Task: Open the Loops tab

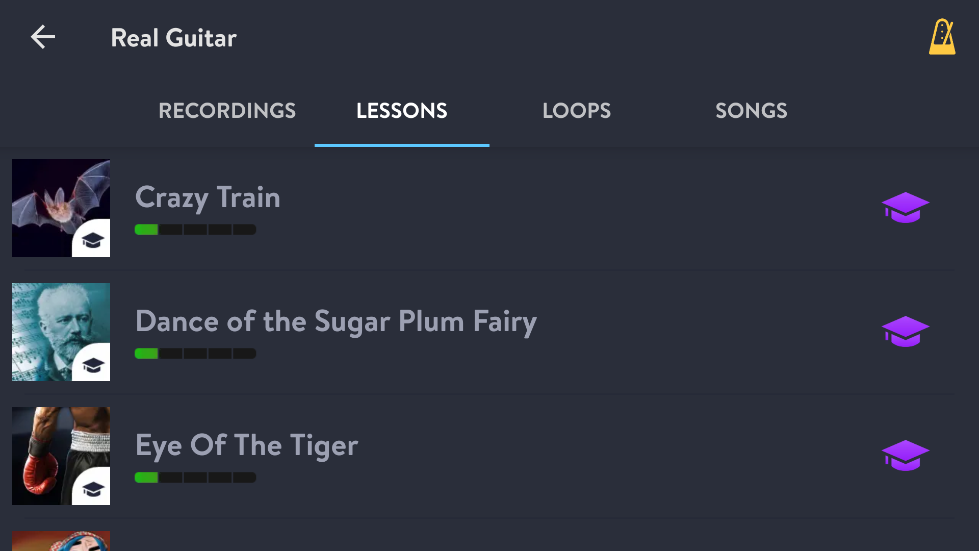Action: point(577,110)
